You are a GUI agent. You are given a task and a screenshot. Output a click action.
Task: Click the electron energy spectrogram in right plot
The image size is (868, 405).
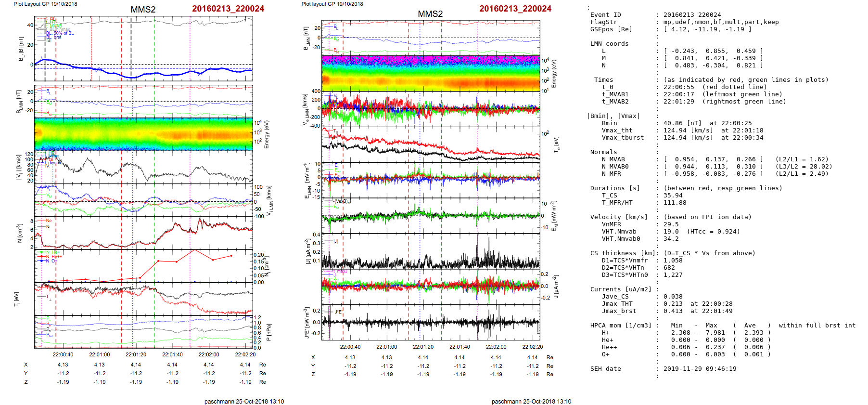point(431,73)
